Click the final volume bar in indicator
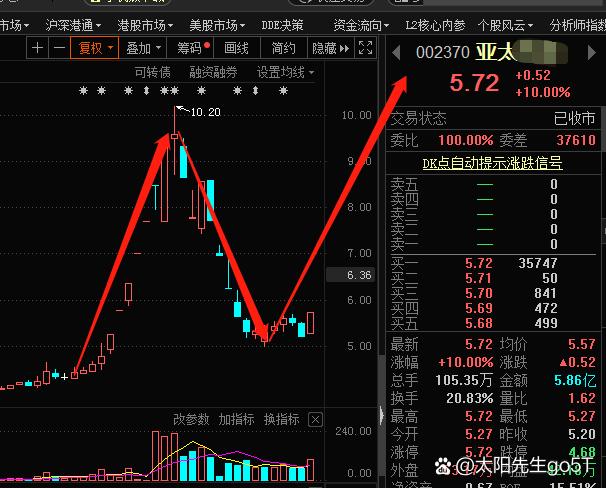This screenshot has height=488, width=606. click(310, 470)
